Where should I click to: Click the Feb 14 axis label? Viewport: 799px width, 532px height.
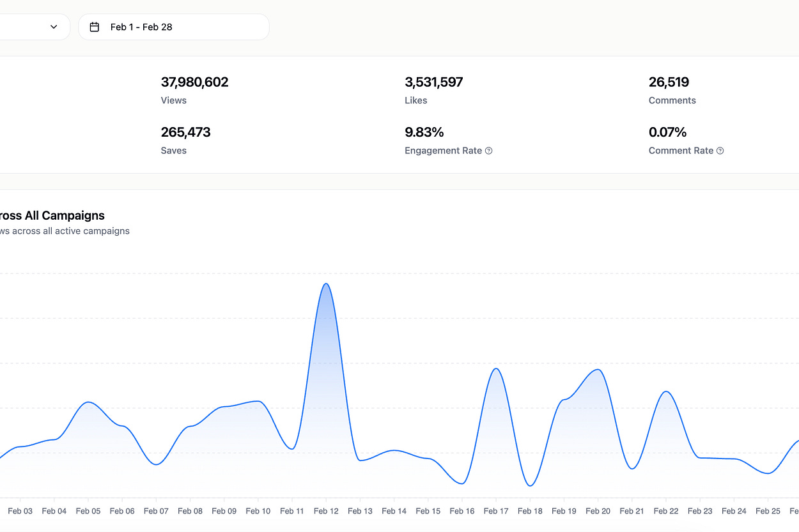coord(394,511)
